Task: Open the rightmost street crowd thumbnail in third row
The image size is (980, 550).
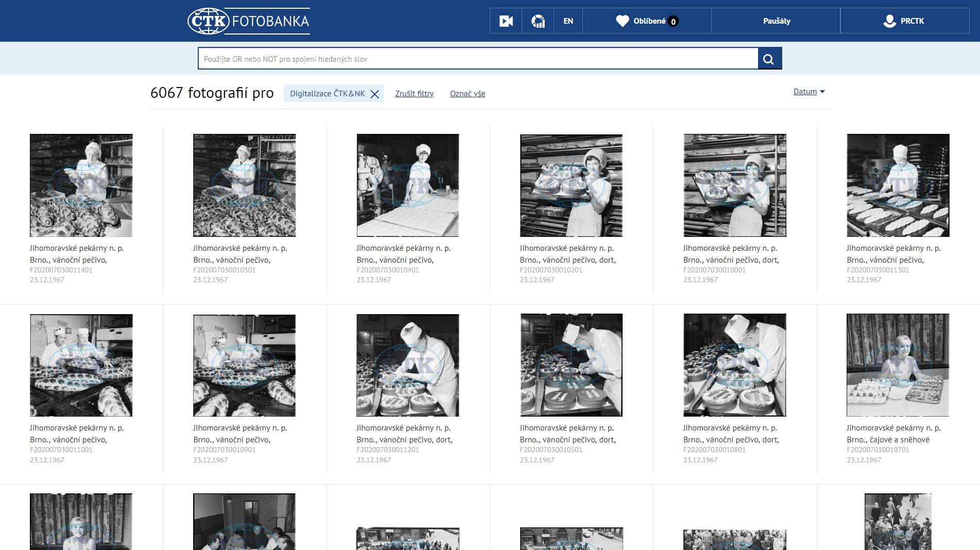Action: point(898,522)
